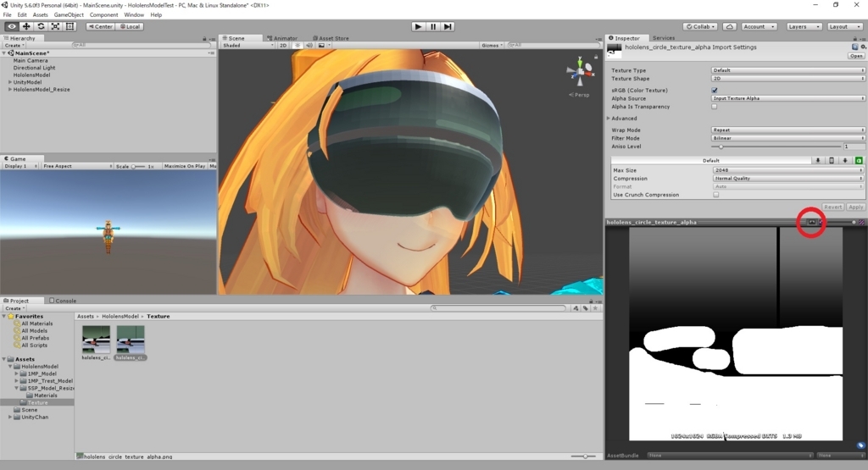The width and height of the screenshot is (868, 470).
Task: Open the Account dropdown button
Action: [759, 26]
